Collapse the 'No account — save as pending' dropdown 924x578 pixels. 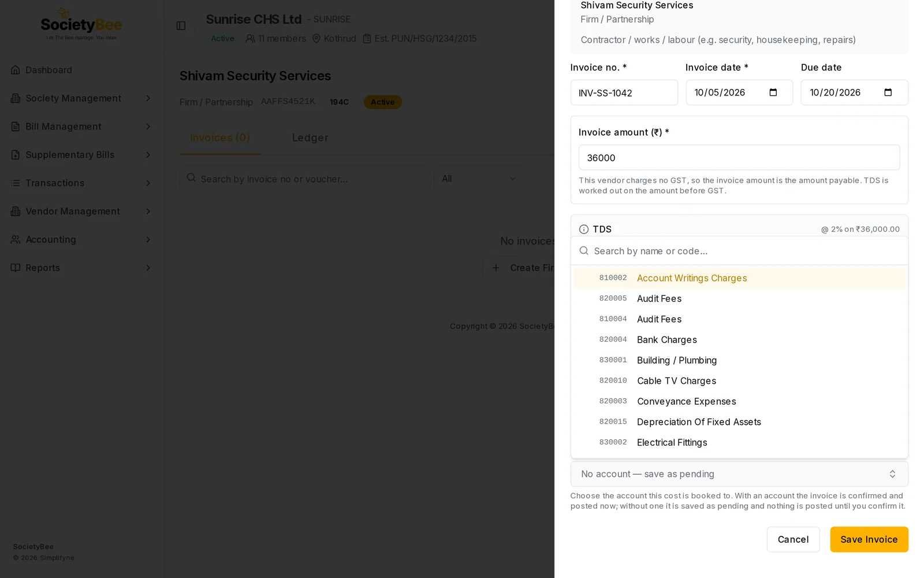coord(739,474)
